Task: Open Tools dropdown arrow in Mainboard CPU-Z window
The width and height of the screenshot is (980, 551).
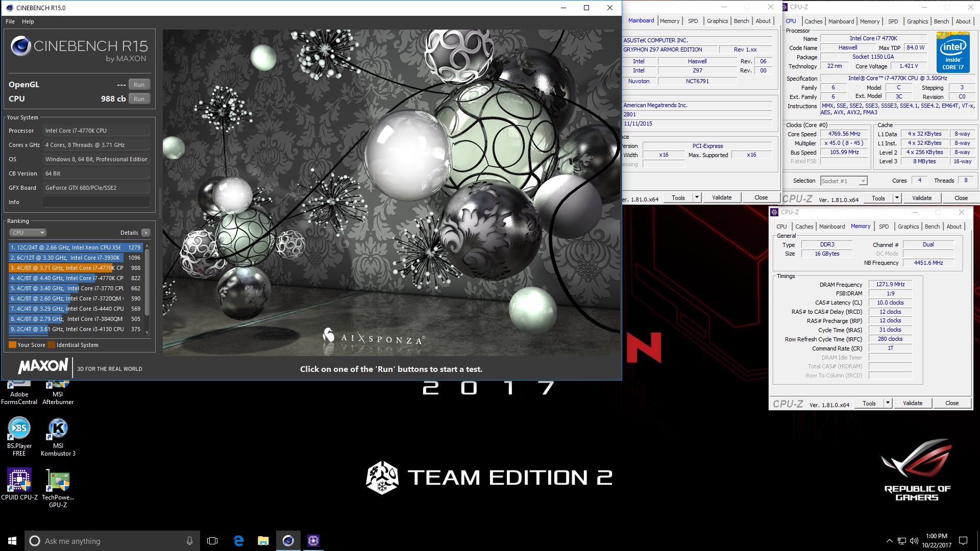Action: tap(697, 197)
